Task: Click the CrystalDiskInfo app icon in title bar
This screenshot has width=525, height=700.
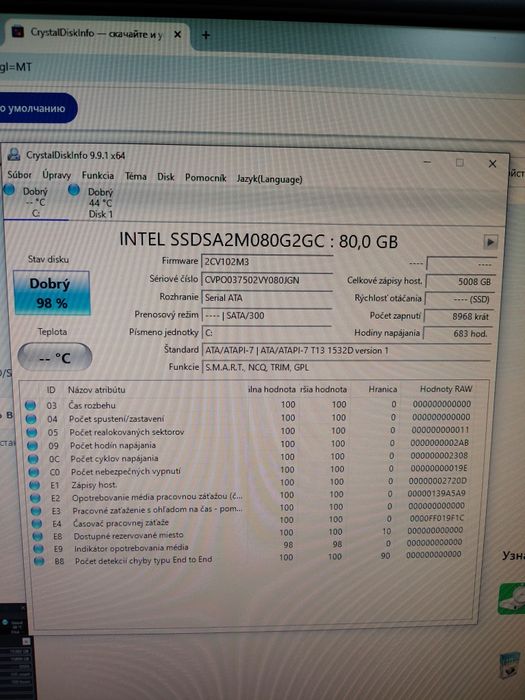Action: pyautogui.click(x=14, y=154)
